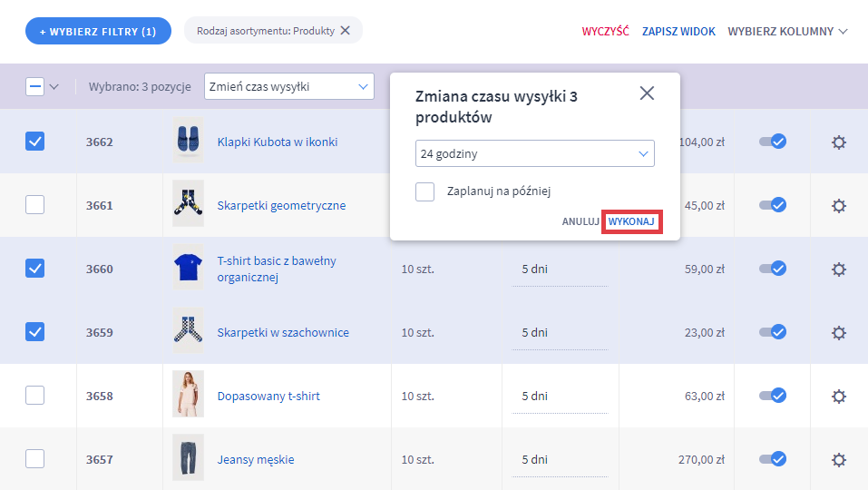Open the 24 godziny dropdown
868x490 pixels.
click(534, 154)
